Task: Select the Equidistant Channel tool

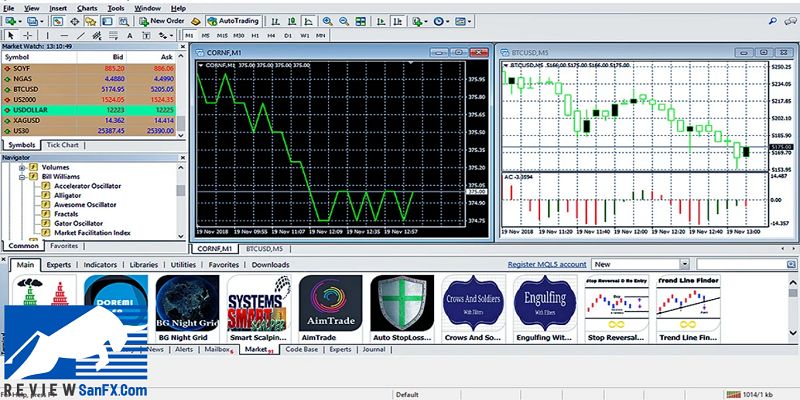Action: [96, 35]
